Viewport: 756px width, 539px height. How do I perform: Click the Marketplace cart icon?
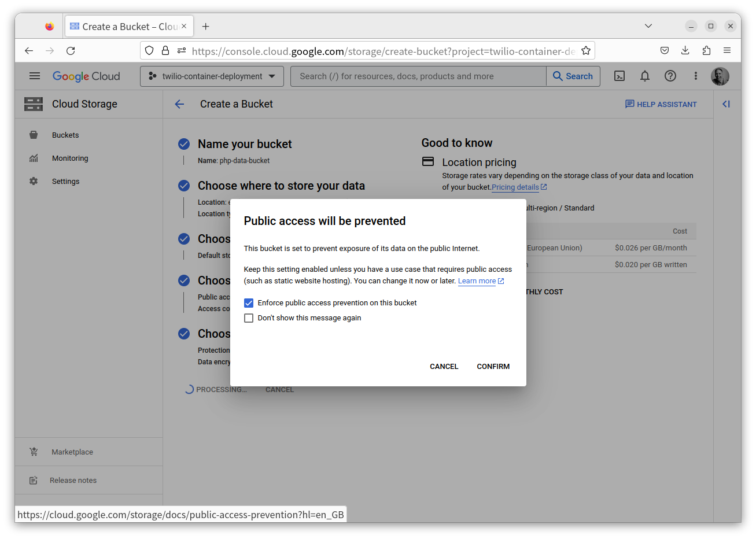34,452
